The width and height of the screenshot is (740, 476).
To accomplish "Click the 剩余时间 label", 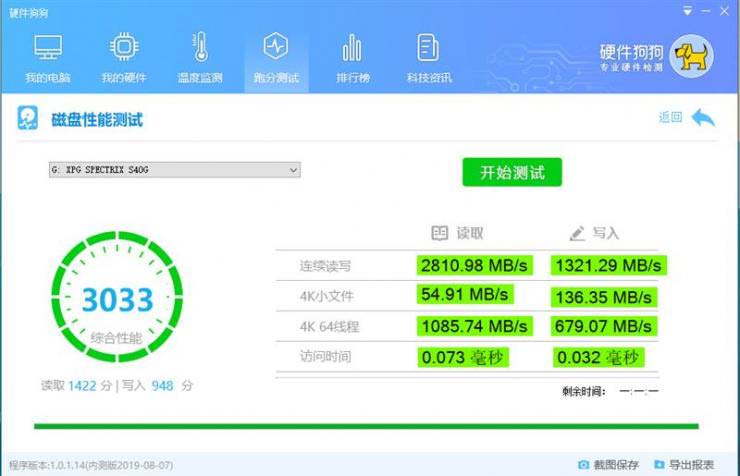I will pyautogui.click(x=583, y=391).
